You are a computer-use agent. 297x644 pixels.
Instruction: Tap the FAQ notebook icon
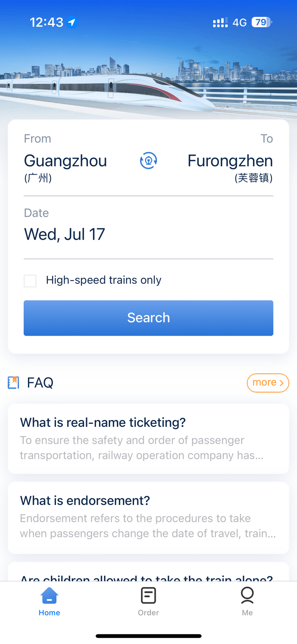(14, 383)
